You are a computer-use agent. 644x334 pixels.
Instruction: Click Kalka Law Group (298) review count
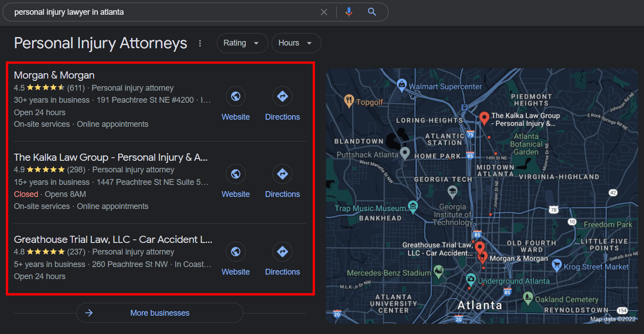tap(76, 170)
